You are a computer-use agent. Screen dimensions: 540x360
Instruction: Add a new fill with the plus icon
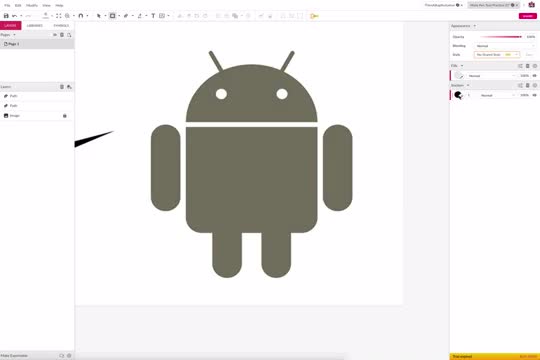pos(535,66)
